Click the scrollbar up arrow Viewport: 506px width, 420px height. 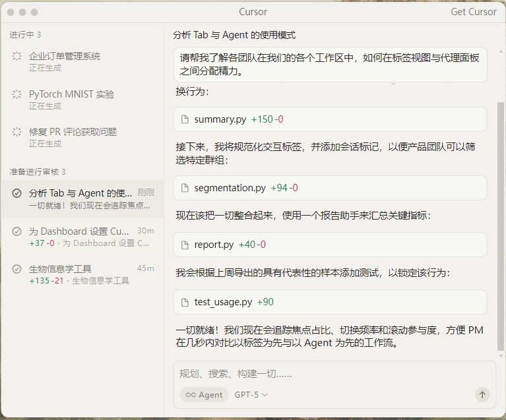click(x=501, y=51)
